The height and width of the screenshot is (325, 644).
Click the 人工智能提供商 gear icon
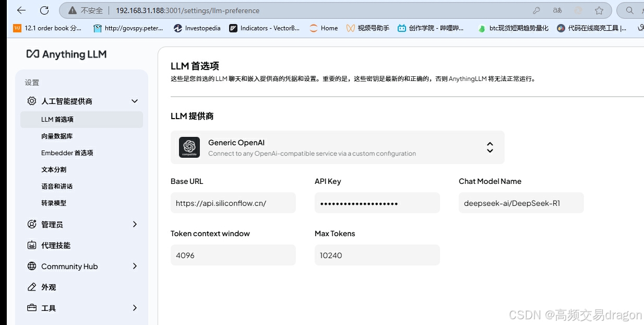pos(32,101)
